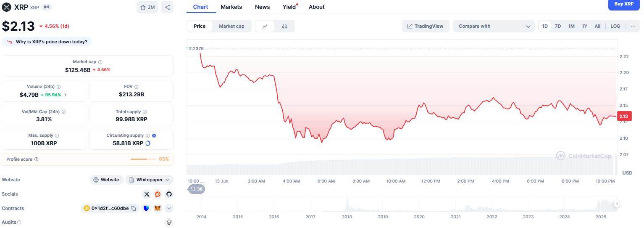Click the Profile score 65% bar
This screenshot has width=644, height=228.
coord(144,159)
